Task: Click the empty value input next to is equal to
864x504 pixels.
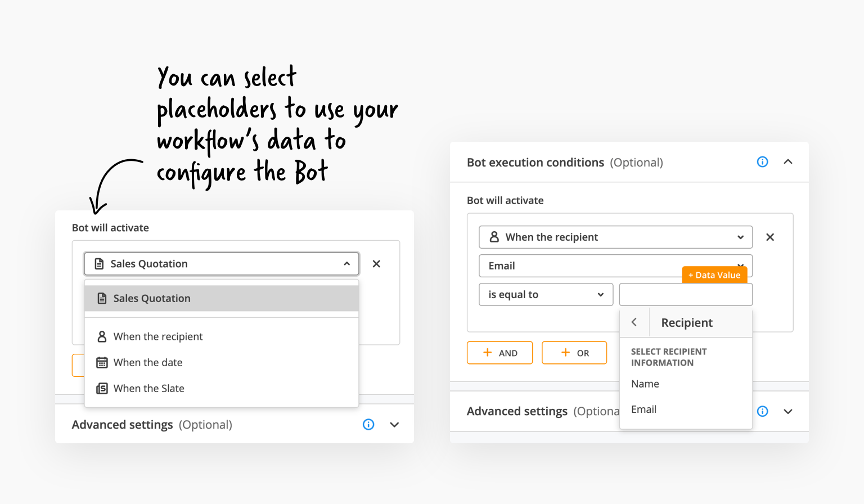Action: point(686,294)
